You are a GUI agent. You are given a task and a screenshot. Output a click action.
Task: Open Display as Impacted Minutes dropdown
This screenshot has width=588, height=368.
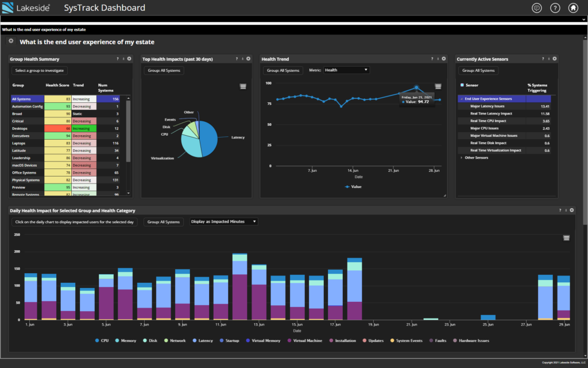pyautogui.click(x=223, y=221)
